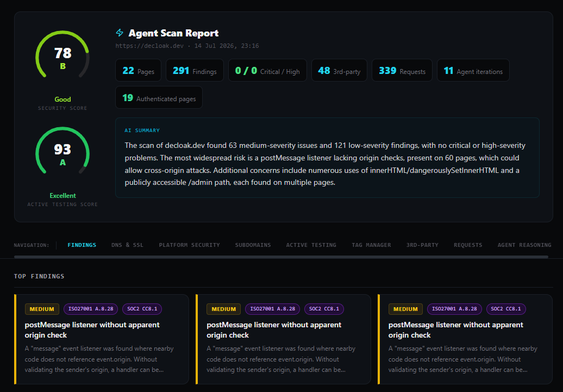Open the first postMessage listener finding title
This screenshot has width=563, height=392.
coord(92,330)
